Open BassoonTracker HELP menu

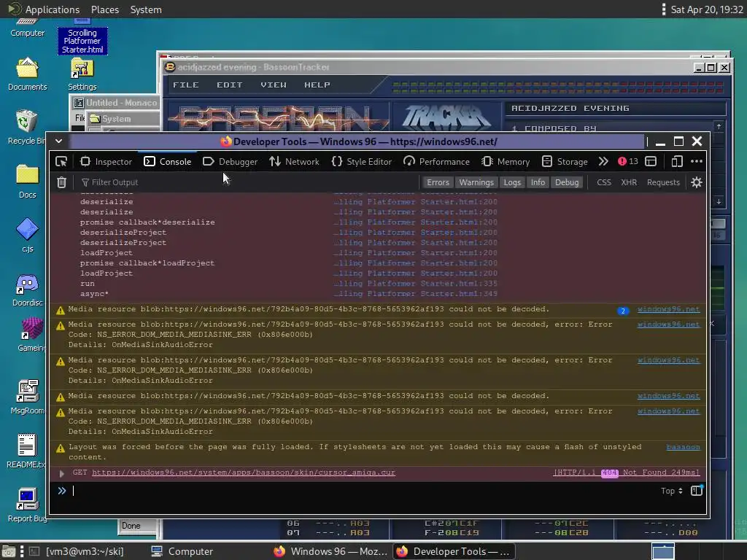coord(317,85)
